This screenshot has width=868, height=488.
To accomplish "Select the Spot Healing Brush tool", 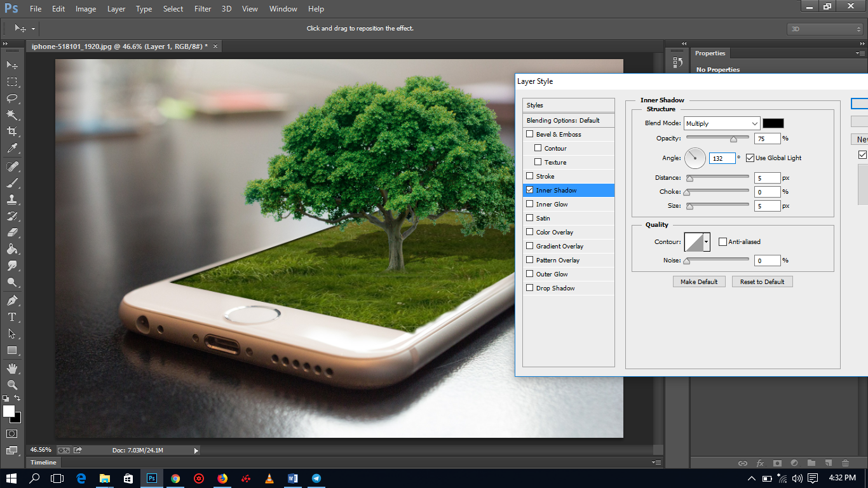I will tap(12, 166).
